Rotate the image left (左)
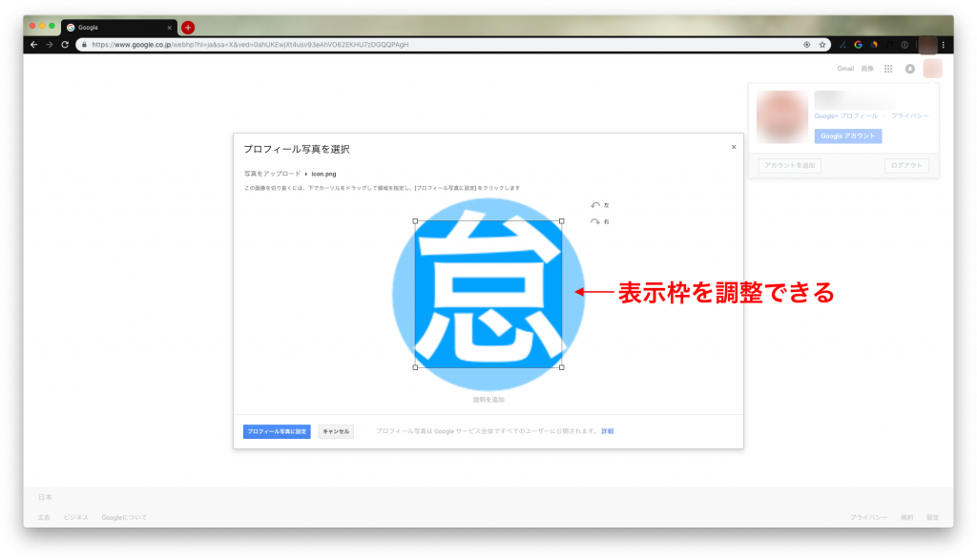The width and height of the screenshot is (977, 560). pyautogui.click(x=598, y=205)
